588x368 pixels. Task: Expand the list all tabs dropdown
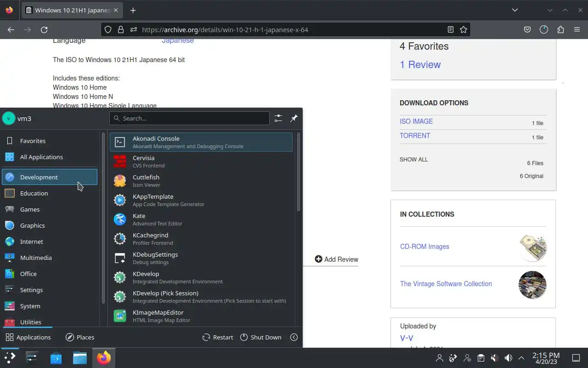(x=515, y=10)
